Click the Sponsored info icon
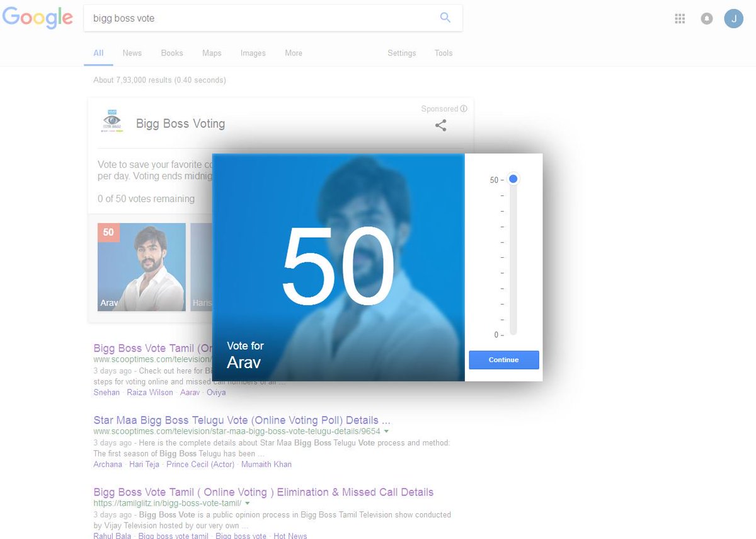This screenshot has height=539, width=756. (x=464, y=108)
